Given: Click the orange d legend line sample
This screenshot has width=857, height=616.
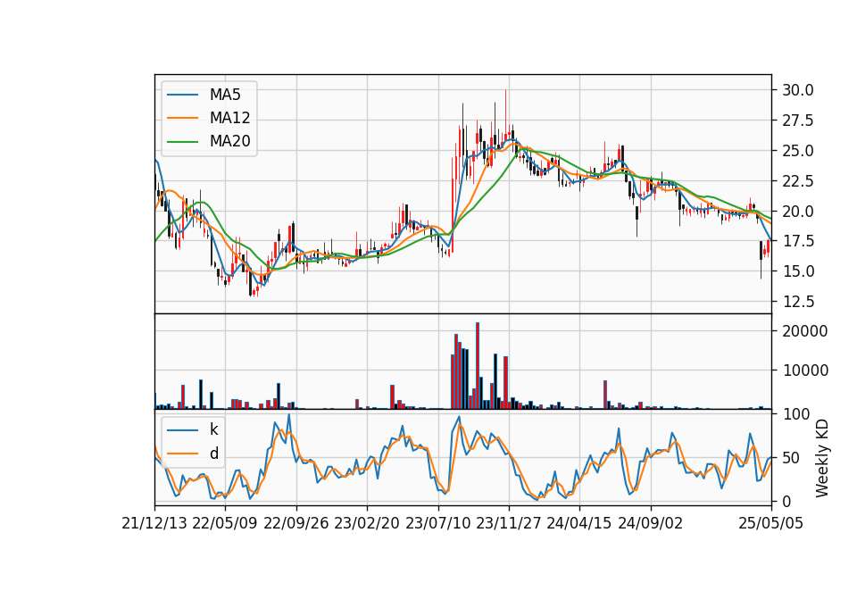Looking at the screenshot, I should 182,454.
